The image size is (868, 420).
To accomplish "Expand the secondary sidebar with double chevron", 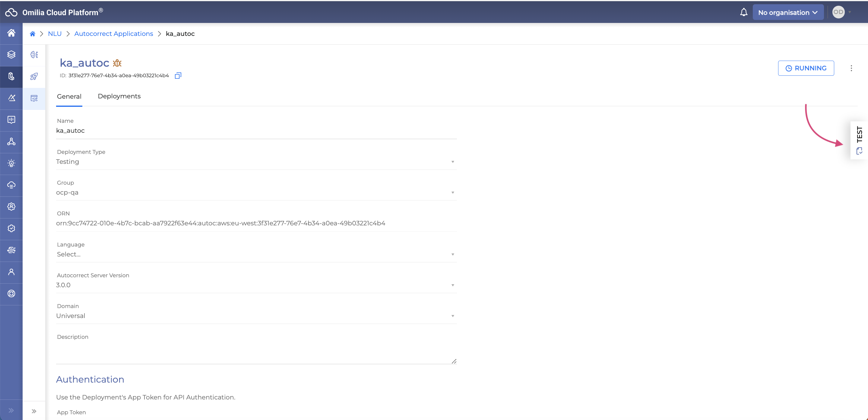I will pyautogui.click(x=34, y=411).
